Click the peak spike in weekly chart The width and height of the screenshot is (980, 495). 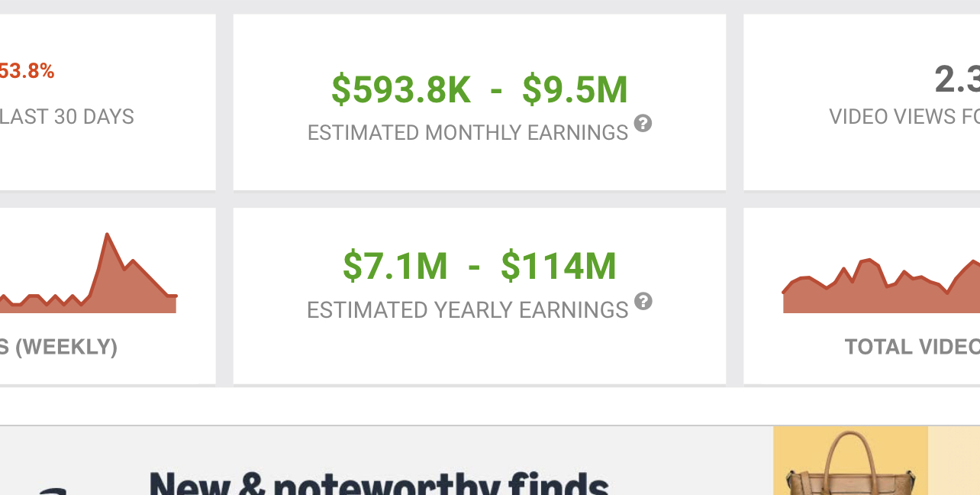(x=108, y=236)
